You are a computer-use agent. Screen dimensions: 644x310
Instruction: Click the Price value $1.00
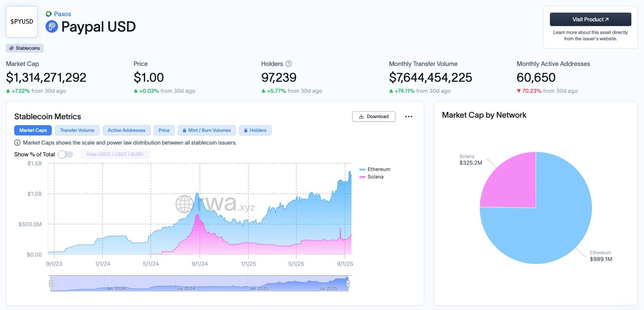[149, 77]
